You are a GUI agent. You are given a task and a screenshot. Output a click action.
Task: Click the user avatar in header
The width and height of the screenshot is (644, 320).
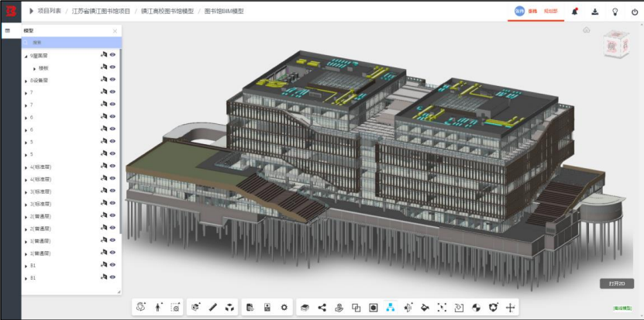pos(519,12)
